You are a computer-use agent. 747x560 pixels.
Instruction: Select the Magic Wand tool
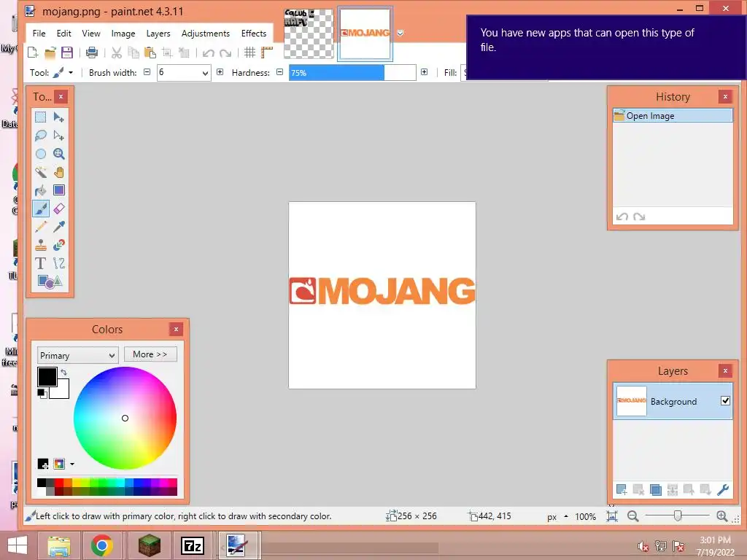(41, 172)
